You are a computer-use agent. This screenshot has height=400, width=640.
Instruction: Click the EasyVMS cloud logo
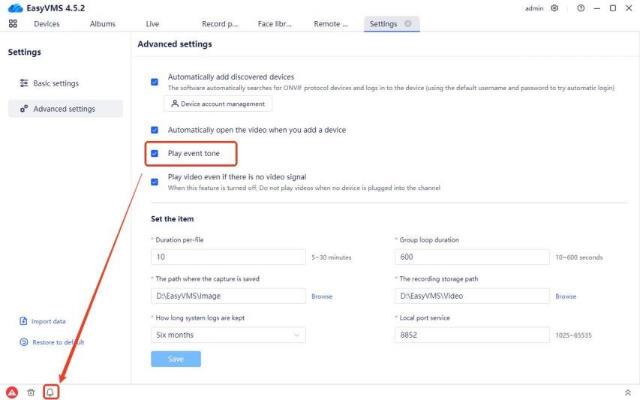click(13, 8)
